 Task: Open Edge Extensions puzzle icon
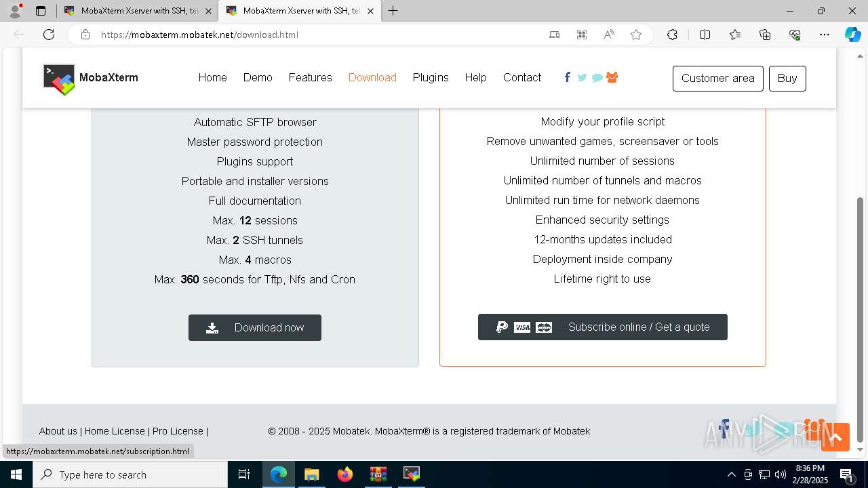[672, 35]
